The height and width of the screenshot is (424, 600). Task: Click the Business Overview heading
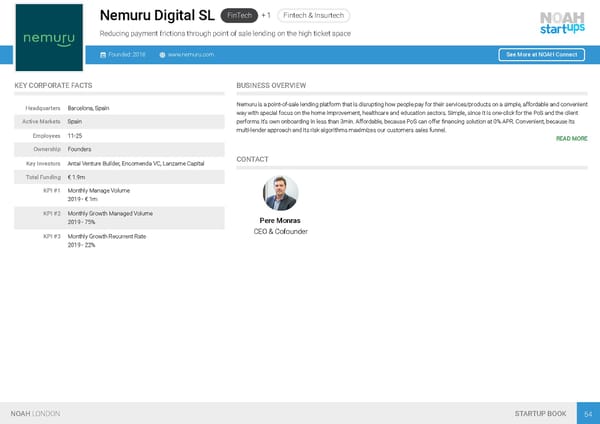pos(270,86)
